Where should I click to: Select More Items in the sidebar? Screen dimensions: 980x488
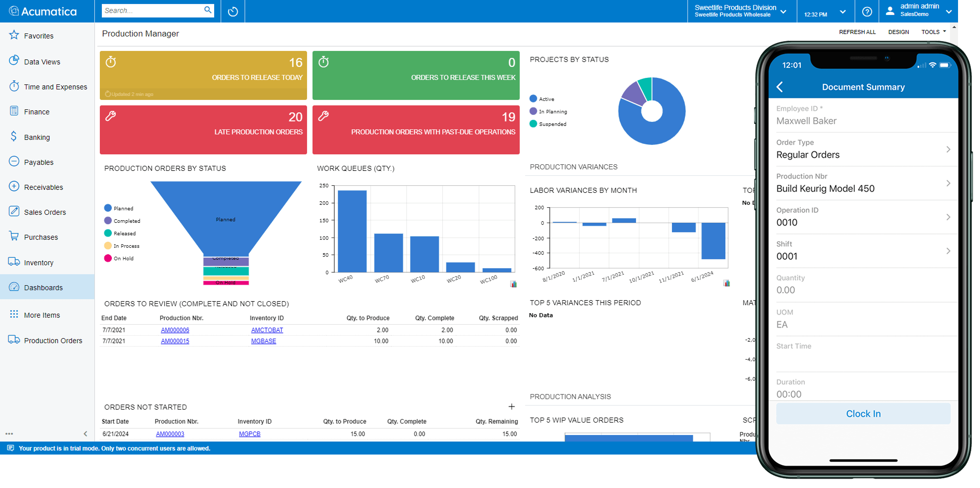click(42, 315)
